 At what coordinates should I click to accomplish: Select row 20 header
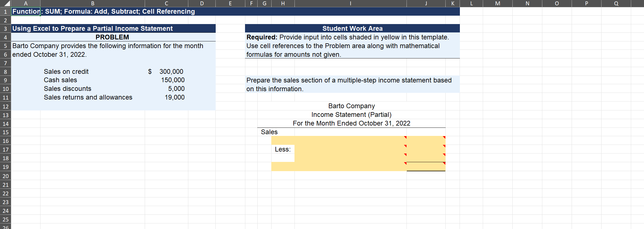tap(5, 176)
